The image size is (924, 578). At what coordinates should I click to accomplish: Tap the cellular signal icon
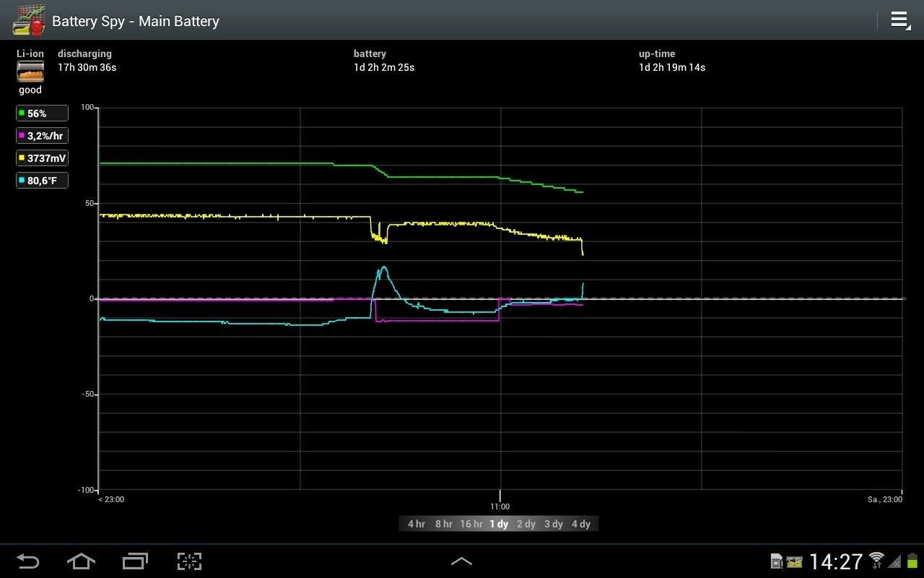click(x=894, y=561)
